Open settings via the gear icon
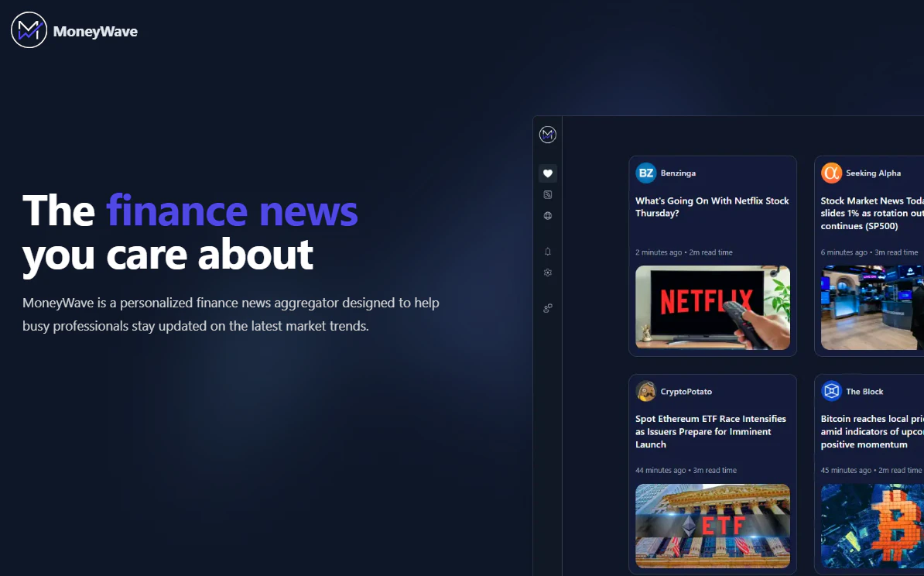The width and height of the screenshot is (924, 576). click(x=547, y=273)
